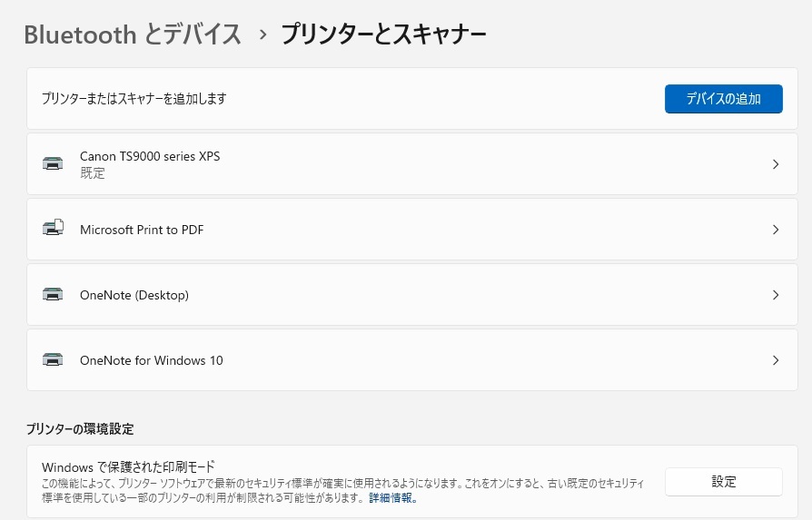This screenshot has height=520, width=812.
Task: Click the プリンターまたはスキャナーを追加します label
Action: (134, 98)
